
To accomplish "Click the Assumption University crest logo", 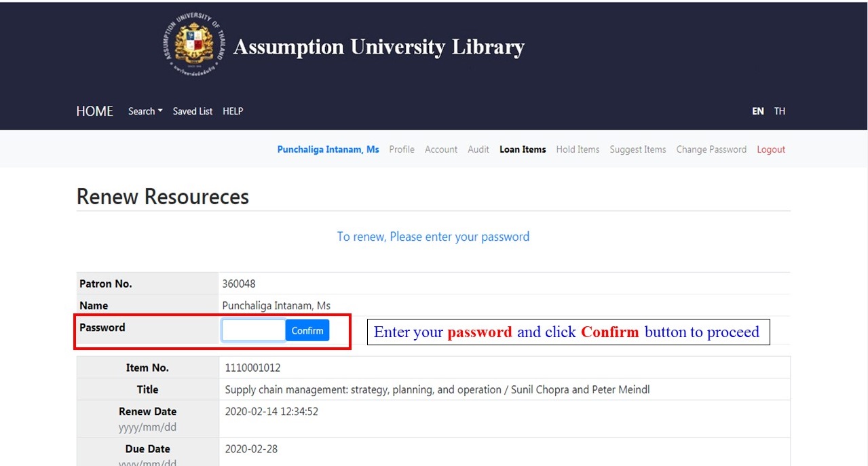I will (194, 43).
